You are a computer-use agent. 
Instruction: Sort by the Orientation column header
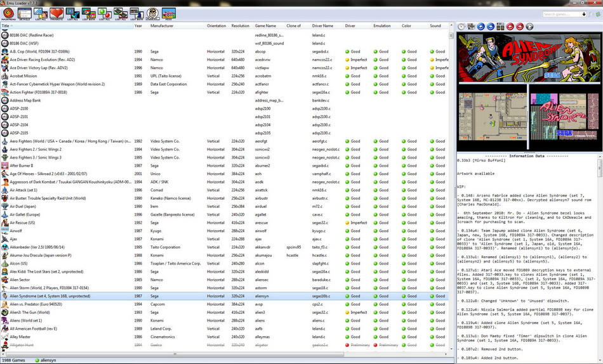218,26
